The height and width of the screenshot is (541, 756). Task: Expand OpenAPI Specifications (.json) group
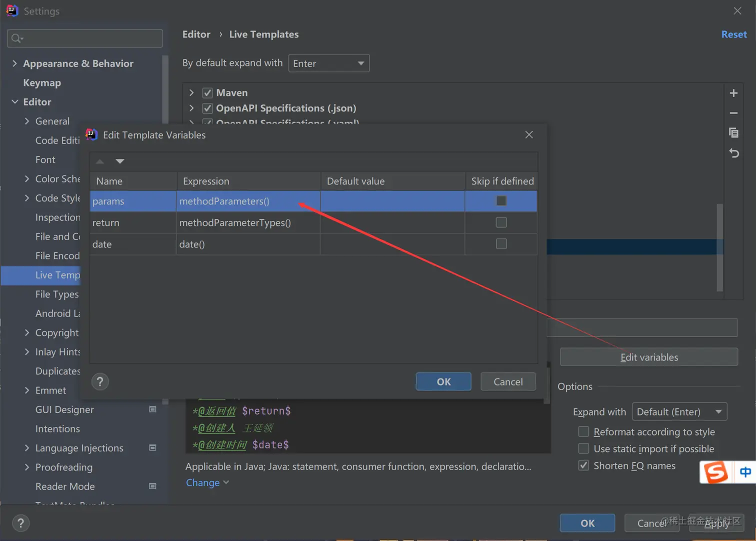click(x=191, y=108)
